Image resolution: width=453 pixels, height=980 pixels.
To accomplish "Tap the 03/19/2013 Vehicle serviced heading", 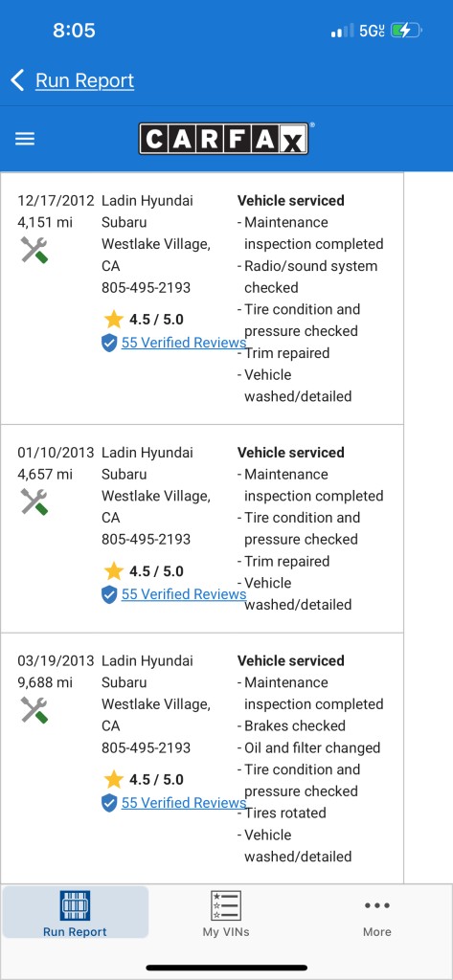I will (x=291, y=660).
